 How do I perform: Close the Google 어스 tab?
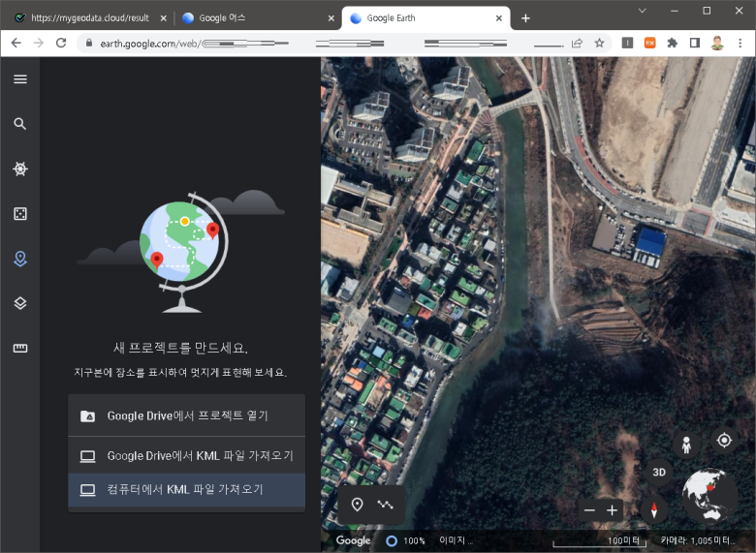331,18
